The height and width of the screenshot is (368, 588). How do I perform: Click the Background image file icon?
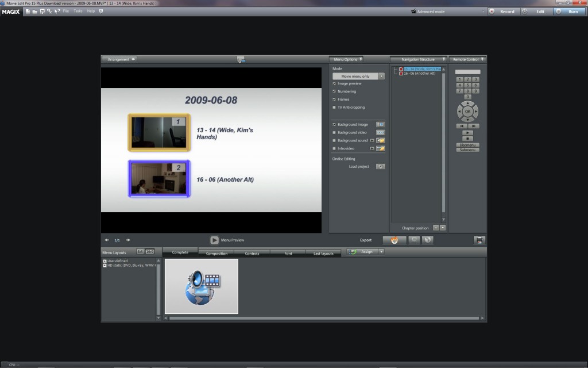point(380,124)
